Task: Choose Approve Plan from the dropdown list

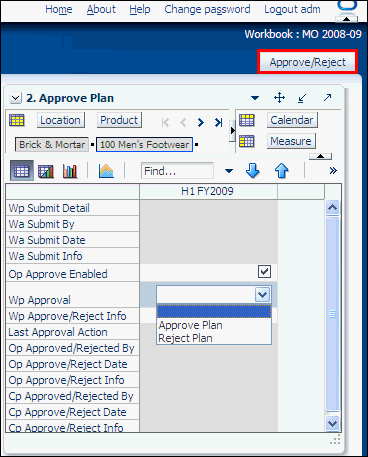Action: click(x=191, y=325)
